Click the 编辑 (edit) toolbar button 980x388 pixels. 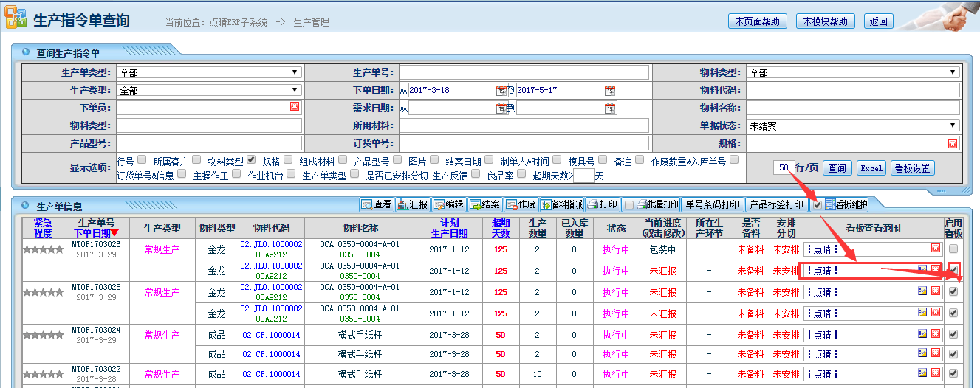pyautogui.click(x=449, y=204)
